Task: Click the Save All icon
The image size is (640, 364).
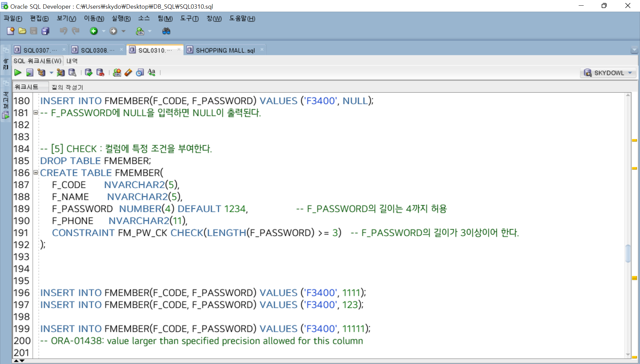Action: [45, 31]
